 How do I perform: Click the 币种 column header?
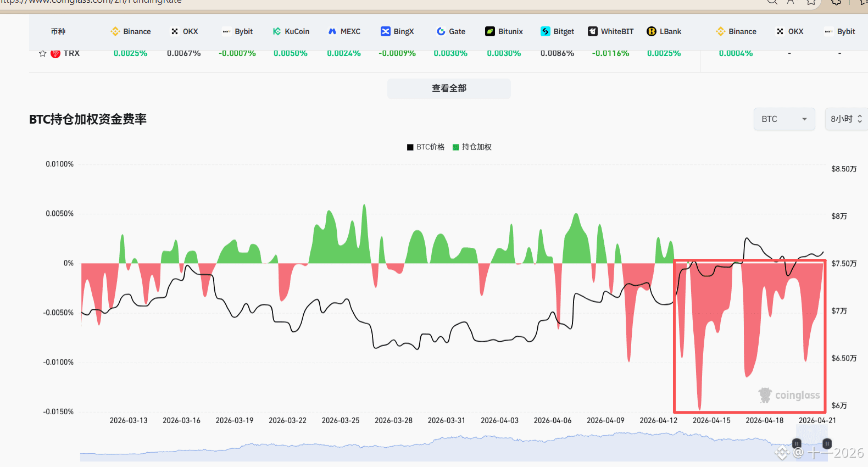click(x=58, y=31)
